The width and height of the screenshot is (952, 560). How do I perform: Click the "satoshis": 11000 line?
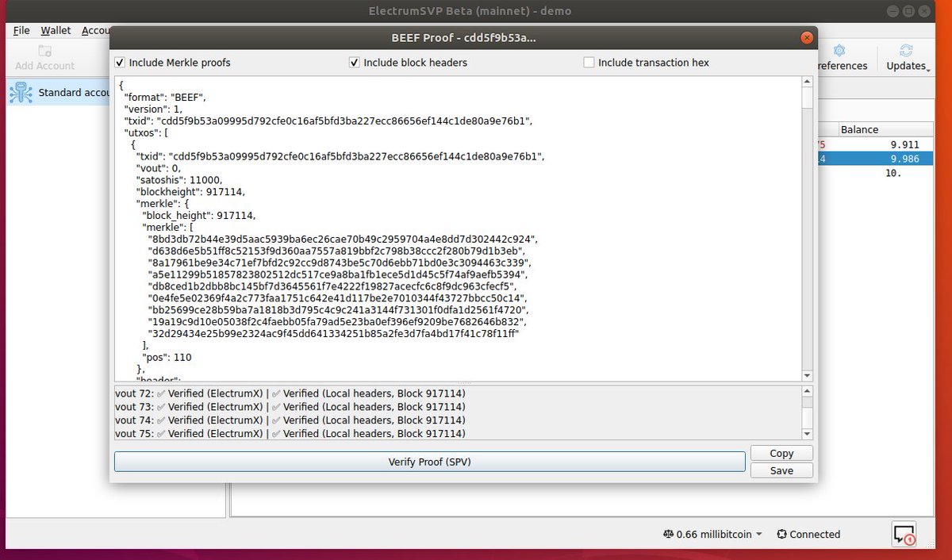[178, 180]
